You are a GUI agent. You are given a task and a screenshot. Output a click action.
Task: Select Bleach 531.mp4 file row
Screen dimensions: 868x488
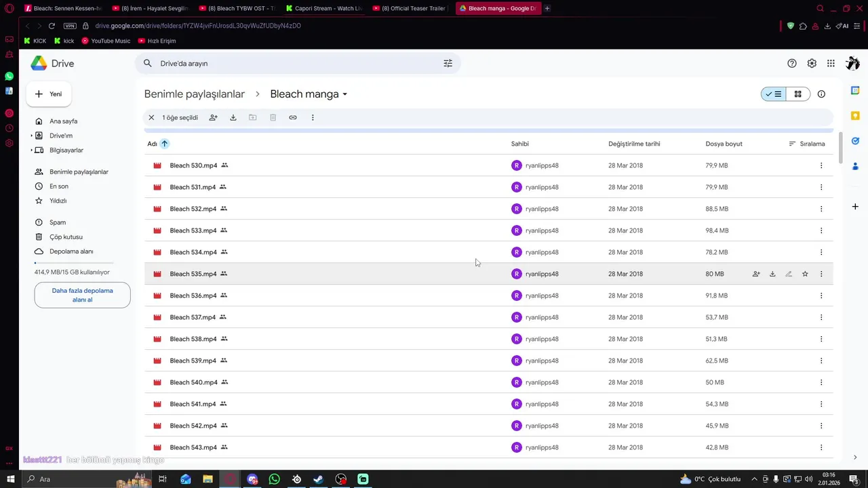488,187
